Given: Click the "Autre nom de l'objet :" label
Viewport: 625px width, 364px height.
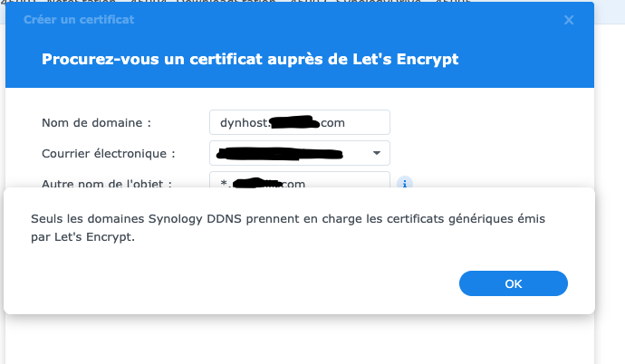Looking at the screenshot, I should [107, 183].
